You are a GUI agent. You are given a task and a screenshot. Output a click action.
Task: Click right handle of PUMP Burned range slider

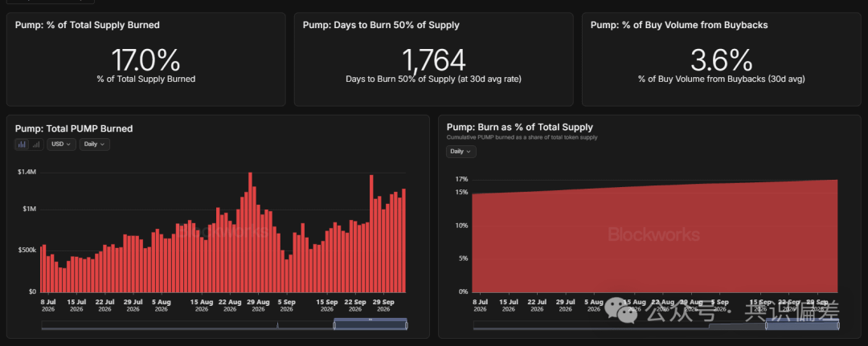pos(407,325)
